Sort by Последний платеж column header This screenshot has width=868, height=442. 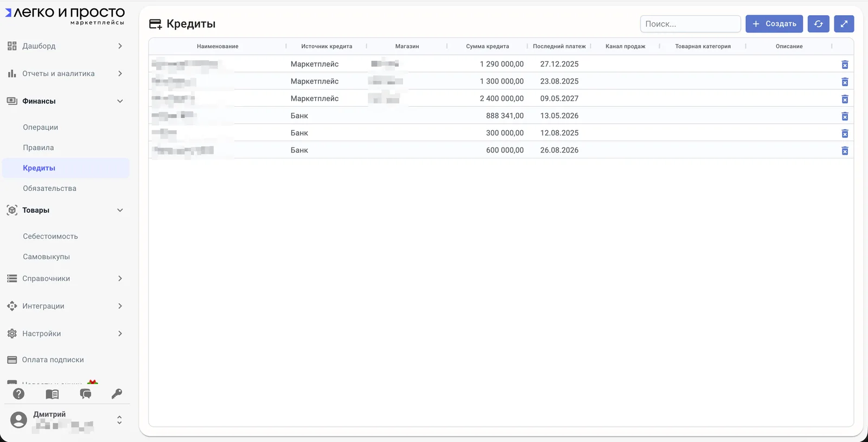tap(559, 47)
